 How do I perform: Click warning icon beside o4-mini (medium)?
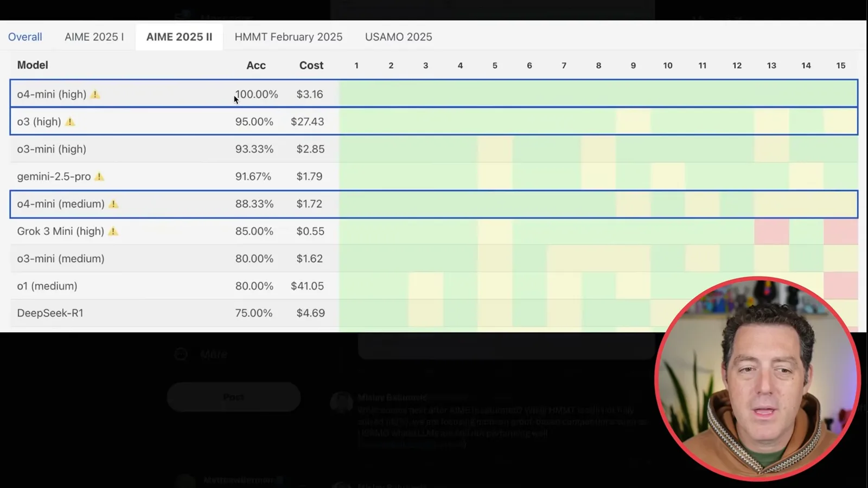pos(113,204)
